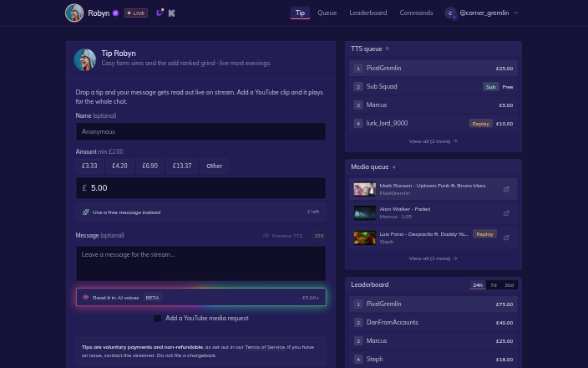588x368 pixels.
Task: Expand TTS queue with View all (2 more)
Action: (x=433, y=141)
